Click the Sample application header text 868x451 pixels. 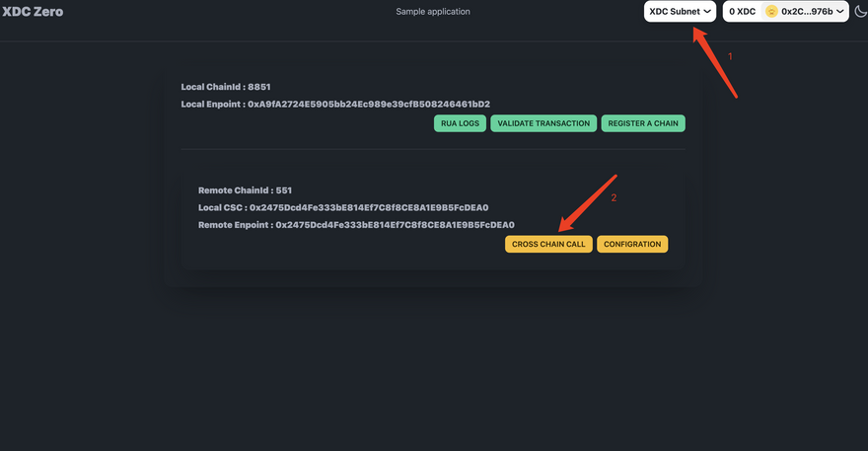433,12
